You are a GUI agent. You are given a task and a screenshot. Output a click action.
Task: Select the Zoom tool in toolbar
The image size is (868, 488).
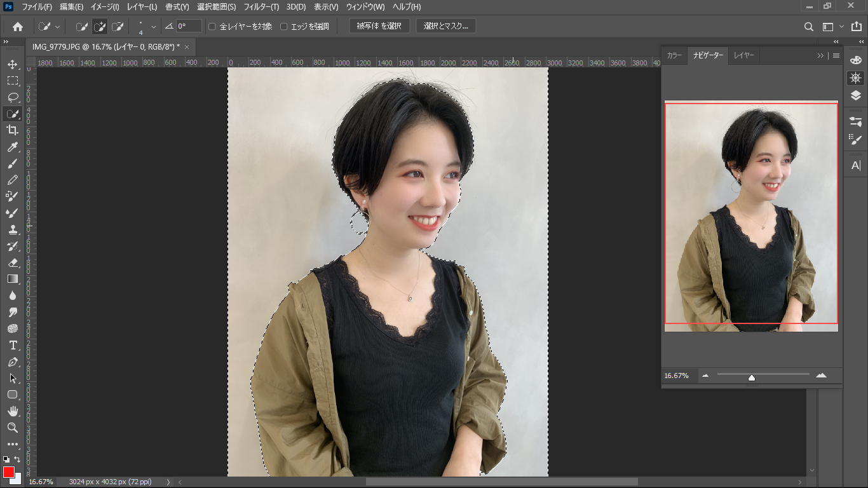(12, 428)
